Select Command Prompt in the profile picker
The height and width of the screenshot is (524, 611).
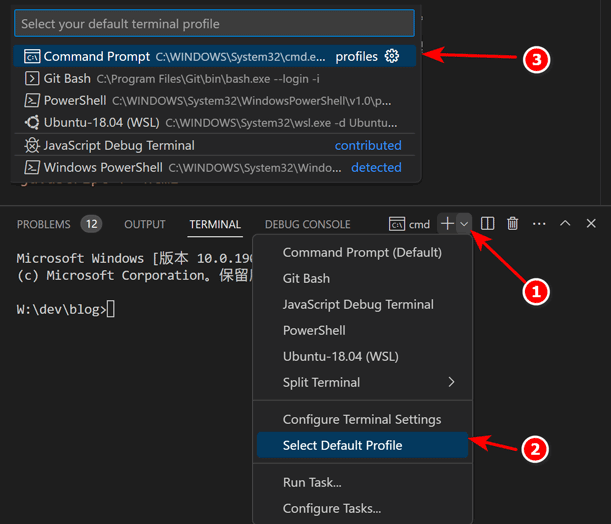pyautogui.click(x=215, y=56)
